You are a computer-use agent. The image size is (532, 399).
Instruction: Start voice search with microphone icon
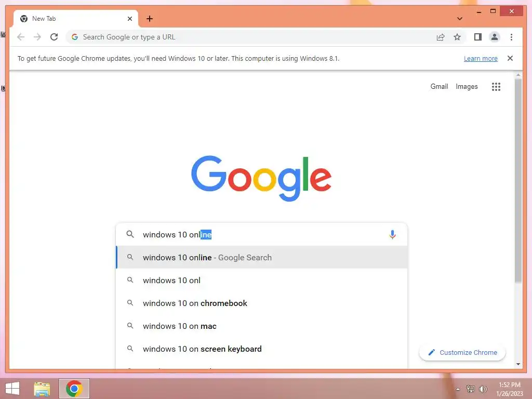pyautogui.click(x=393, y=234)
